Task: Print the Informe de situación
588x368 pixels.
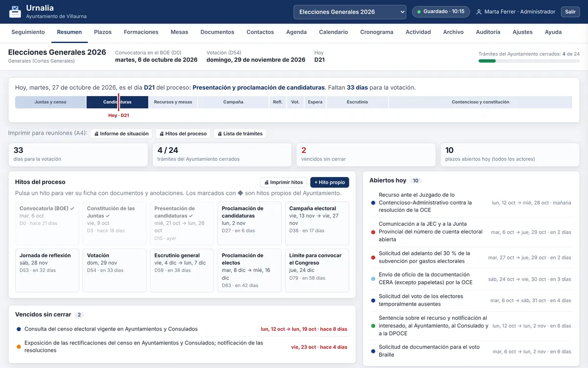Action: (121, 133)
